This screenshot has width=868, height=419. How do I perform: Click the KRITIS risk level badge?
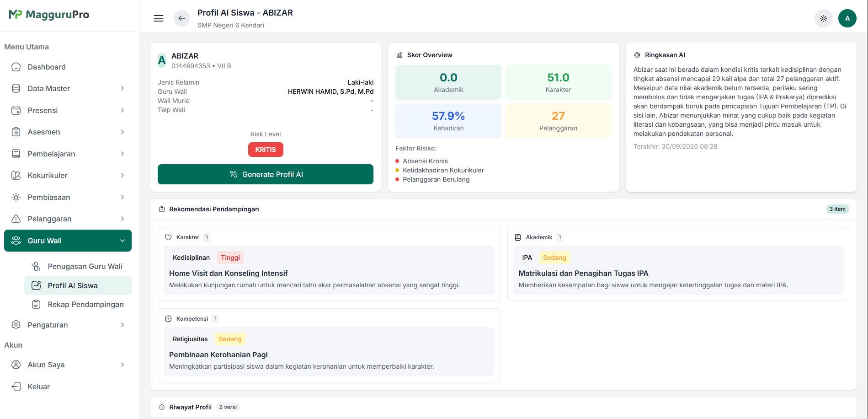(266, 150)
